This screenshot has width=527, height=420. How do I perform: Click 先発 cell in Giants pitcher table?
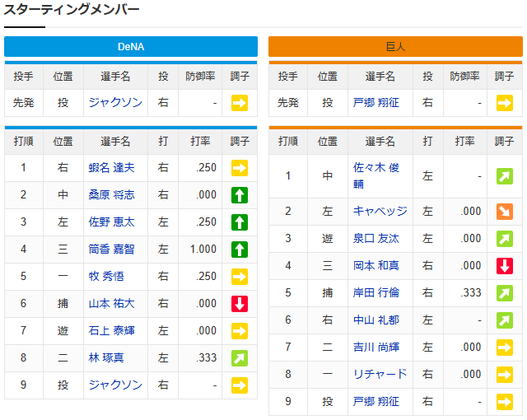[288, 103]
